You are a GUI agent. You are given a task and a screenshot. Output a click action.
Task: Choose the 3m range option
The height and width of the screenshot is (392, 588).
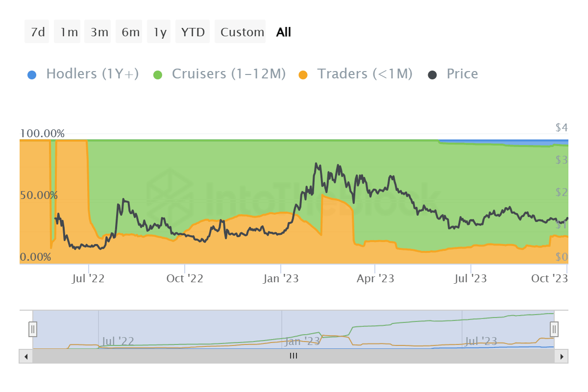[99, 32]
